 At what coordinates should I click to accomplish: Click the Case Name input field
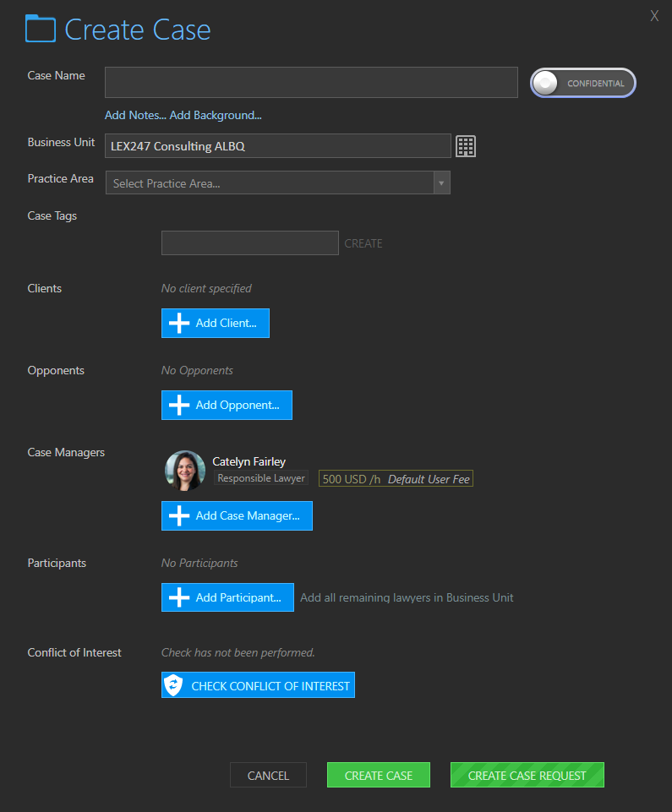coord(311,82)
